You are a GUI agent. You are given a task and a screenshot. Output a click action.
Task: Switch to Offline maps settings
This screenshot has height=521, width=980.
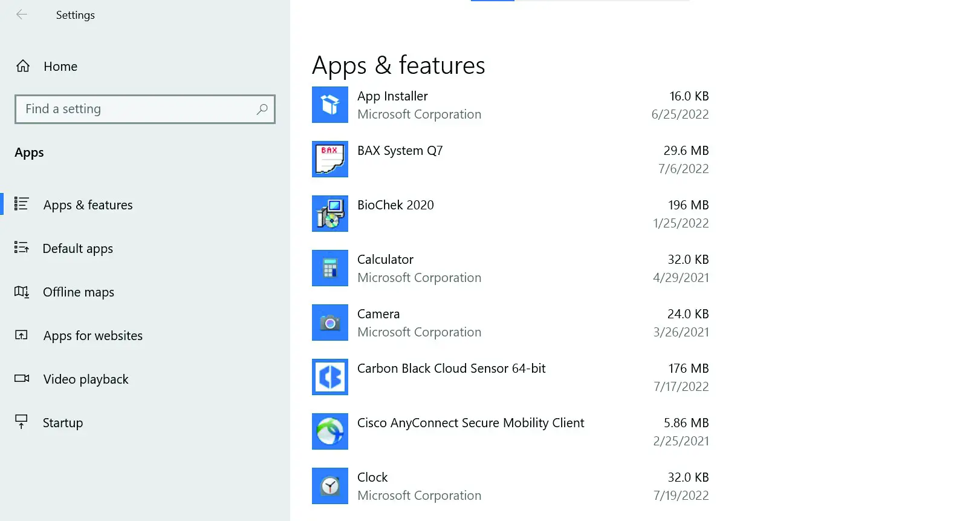pos(78,292)
